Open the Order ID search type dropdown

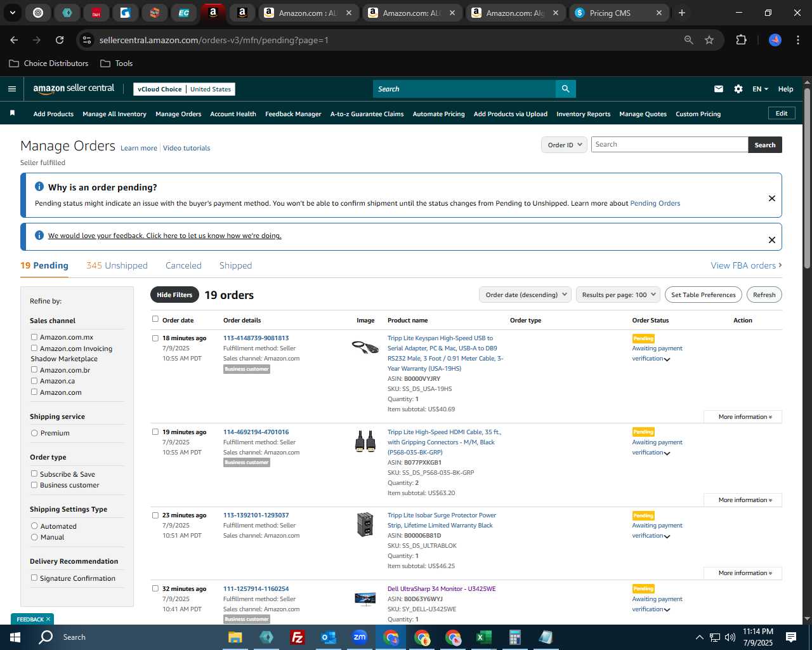[x=564, y=145]
